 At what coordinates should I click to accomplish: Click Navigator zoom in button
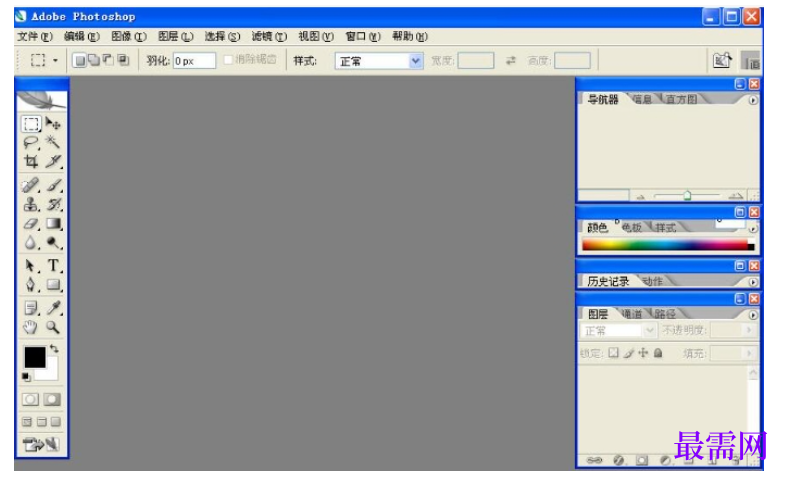pos(735,196)
